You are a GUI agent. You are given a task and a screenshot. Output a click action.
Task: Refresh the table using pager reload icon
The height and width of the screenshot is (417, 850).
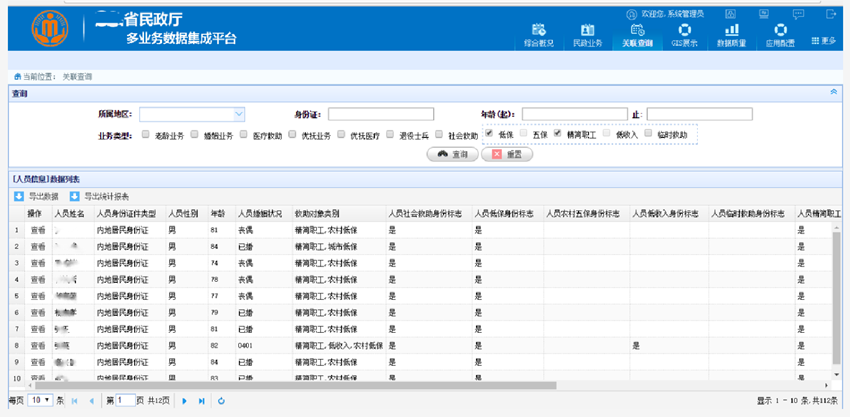click(221, 401)
